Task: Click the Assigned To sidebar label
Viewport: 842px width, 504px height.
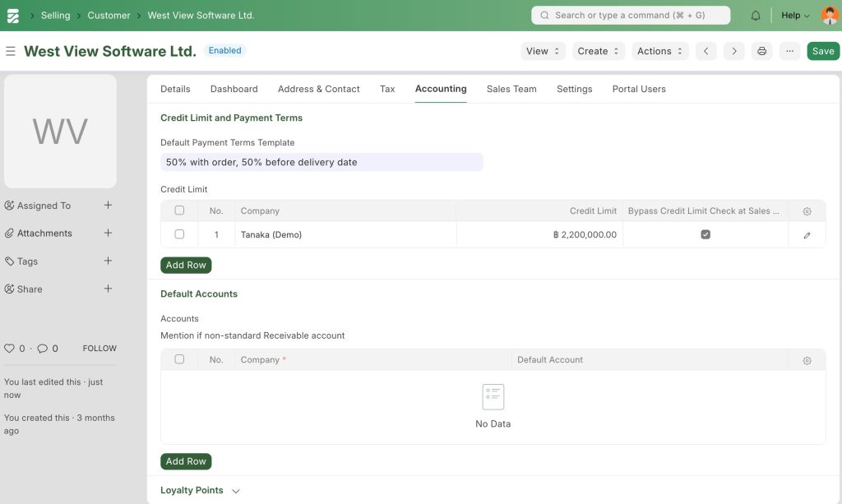Action: click(x=44, y=206)
